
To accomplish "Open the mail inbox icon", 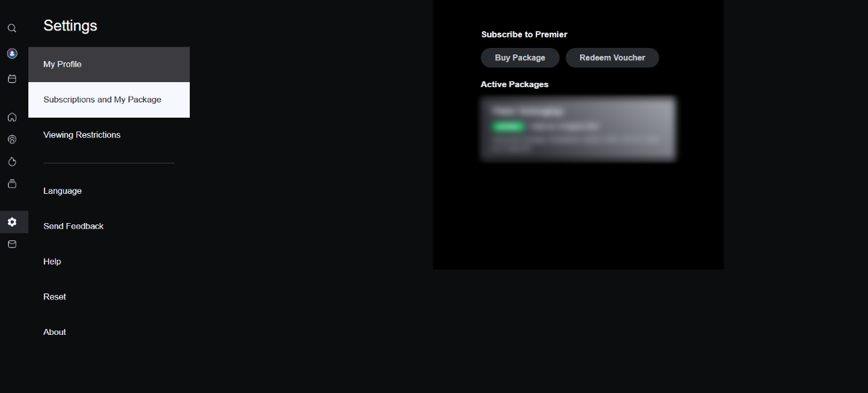I will click(12, 244).
